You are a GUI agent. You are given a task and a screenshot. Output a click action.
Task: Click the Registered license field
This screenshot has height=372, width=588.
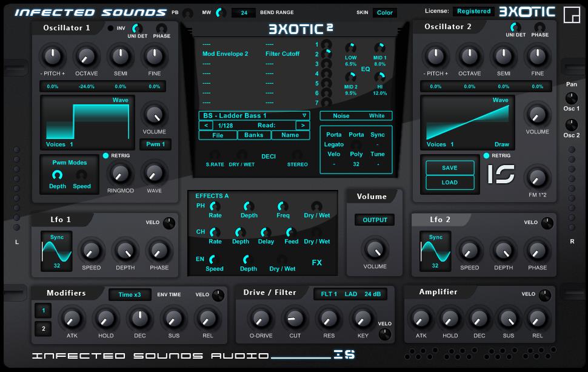[473, 12]
